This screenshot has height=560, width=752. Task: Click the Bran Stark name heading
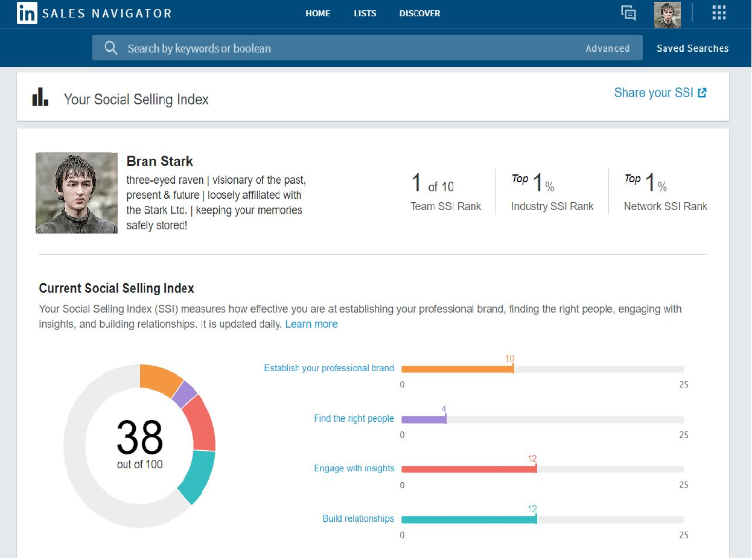[x=160, y=161]
